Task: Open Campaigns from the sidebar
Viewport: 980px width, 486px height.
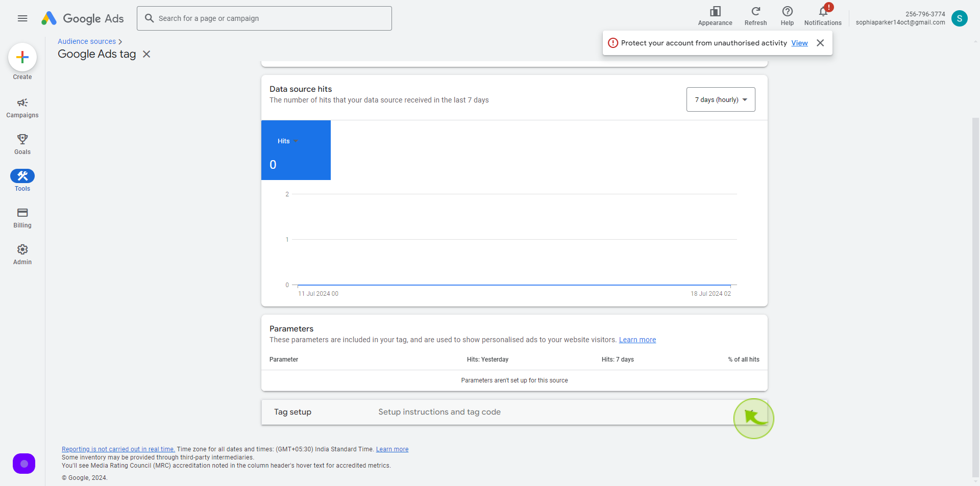Action: click(22, 108)
